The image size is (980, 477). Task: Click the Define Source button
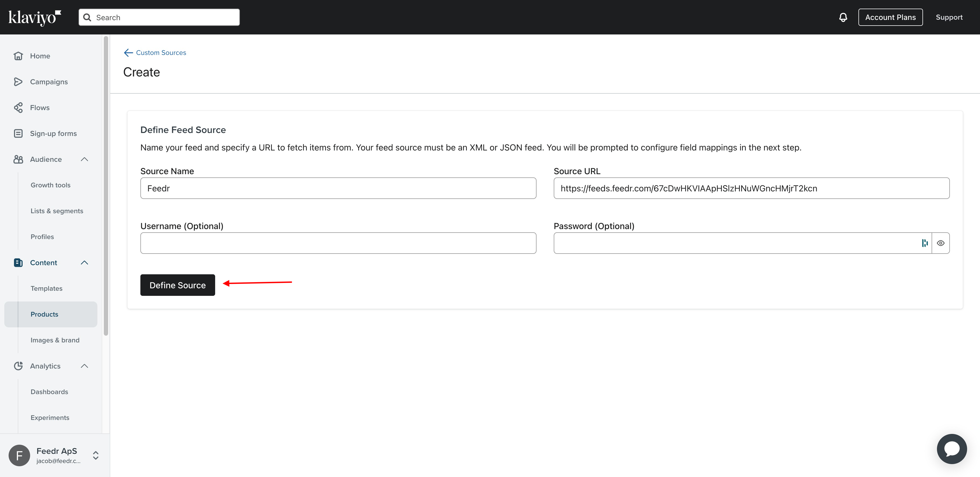pos(177,285)
